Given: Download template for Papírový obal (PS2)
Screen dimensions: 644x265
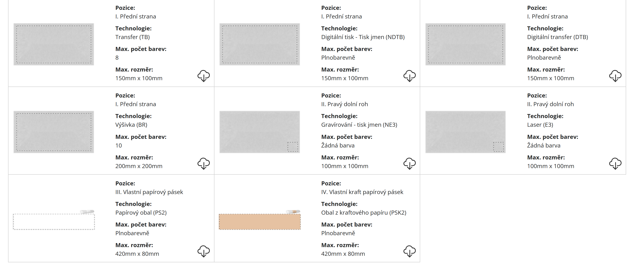Looking at the screenshot, I should point(203,251).
